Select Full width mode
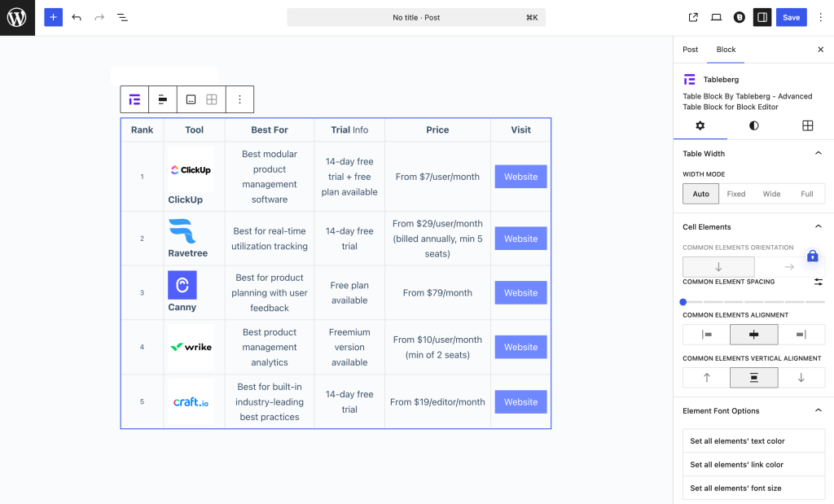Screen dimensions: 834x504 [x=807, y=194]
